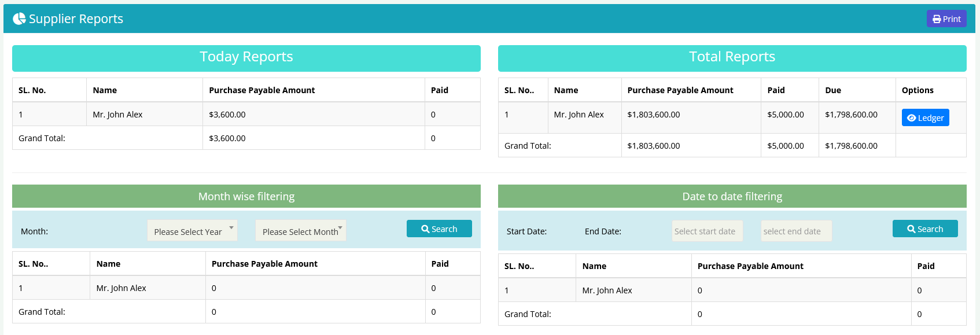
Task: Expand the Please Select Month dropdown
Action: click(x=300, y=231)
